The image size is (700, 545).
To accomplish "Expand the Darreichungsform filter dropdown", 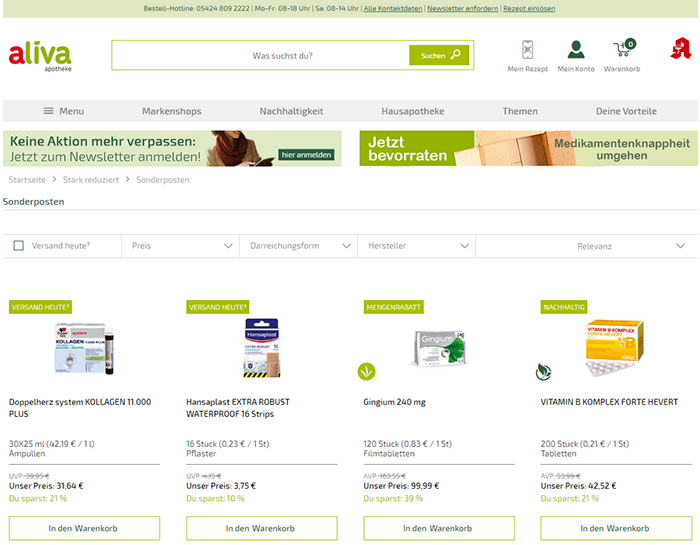I will pyautogui.click(x=298, y=246).
